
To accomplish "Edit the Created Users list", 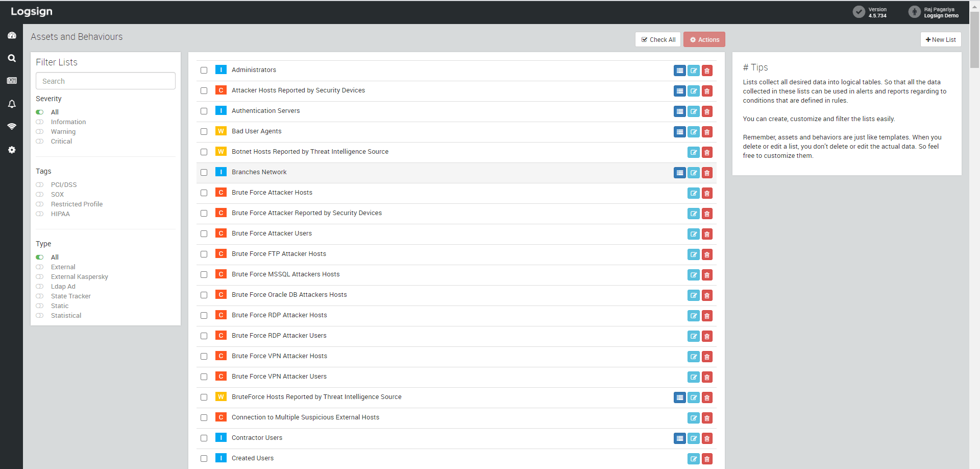I will 694,459.
